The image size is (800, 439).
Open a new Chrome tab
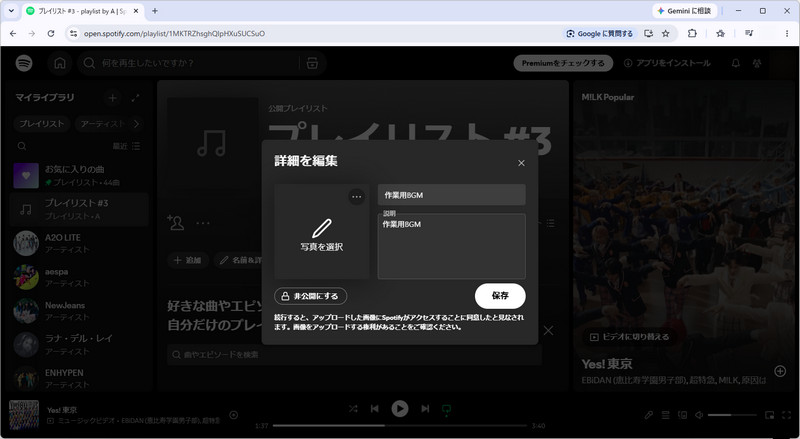(155, 11)
